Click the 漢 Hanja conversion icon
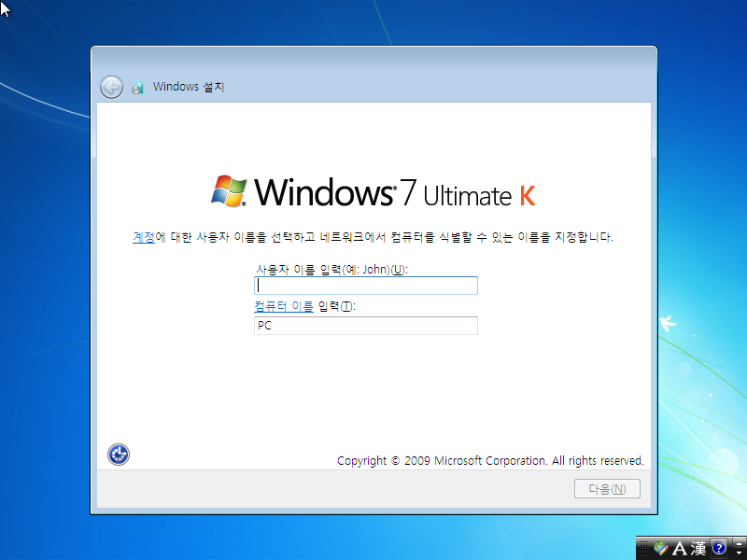The width and height of the screenshot is (747, 560). 698,548
